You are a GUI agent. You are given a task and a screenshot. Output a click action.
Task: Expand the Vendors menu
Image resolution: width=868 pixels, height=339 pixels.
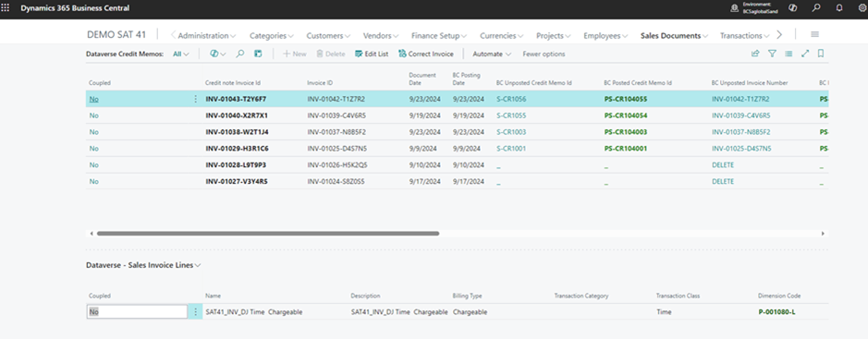click(381, 35)
